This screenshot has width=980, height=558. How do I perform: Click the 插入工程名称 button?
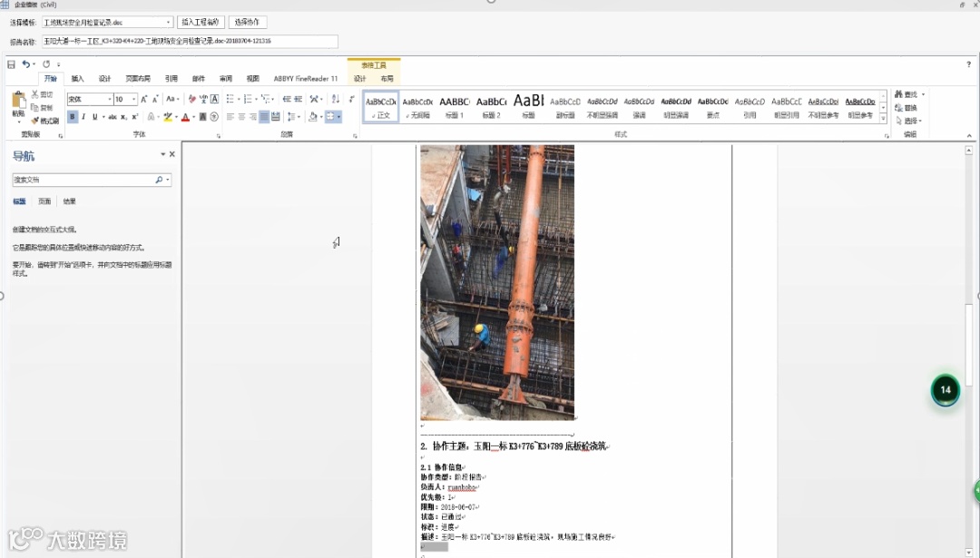[x=201, y=22]
